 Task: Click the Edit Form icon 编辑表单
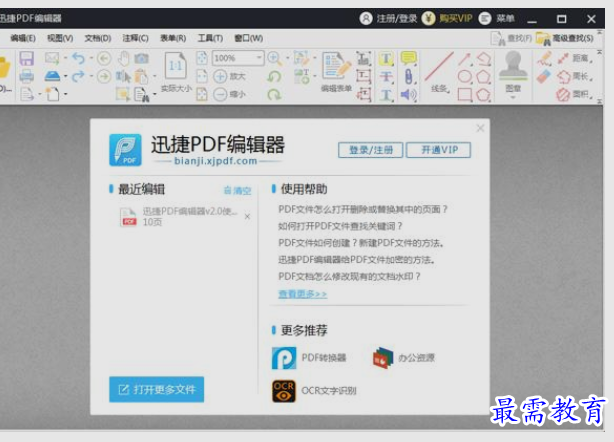tap(336, 66)
